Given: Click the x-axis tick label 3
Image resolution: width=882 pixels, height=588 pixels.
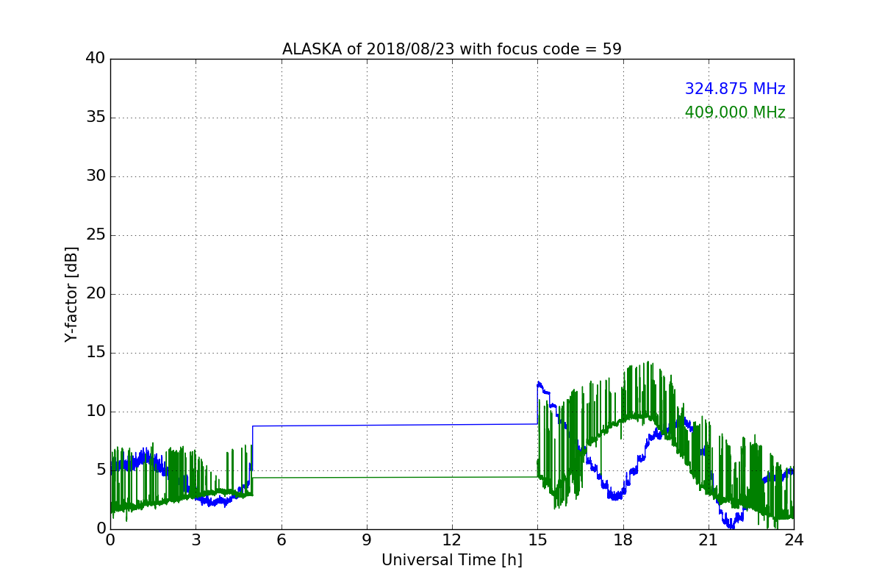Looking at the screenshot, I should point(196,540).
